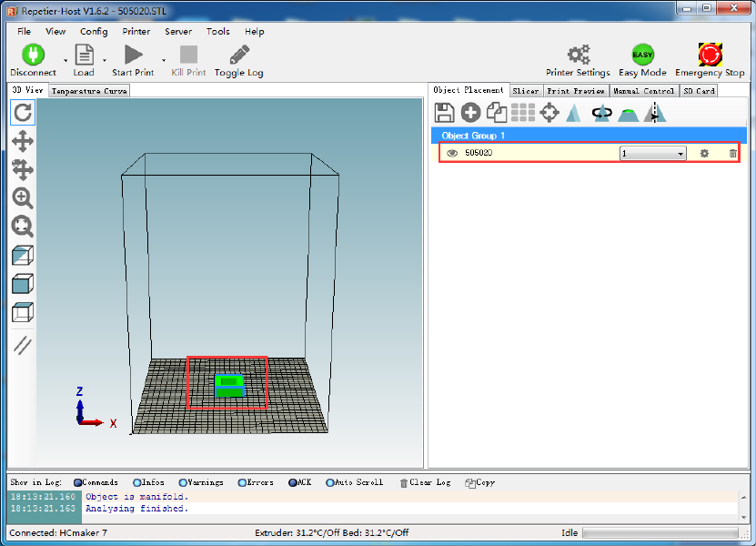Screen dimensions: 756x546
Task: Open the Rotate object tool
Action: [x=601, y=113]
